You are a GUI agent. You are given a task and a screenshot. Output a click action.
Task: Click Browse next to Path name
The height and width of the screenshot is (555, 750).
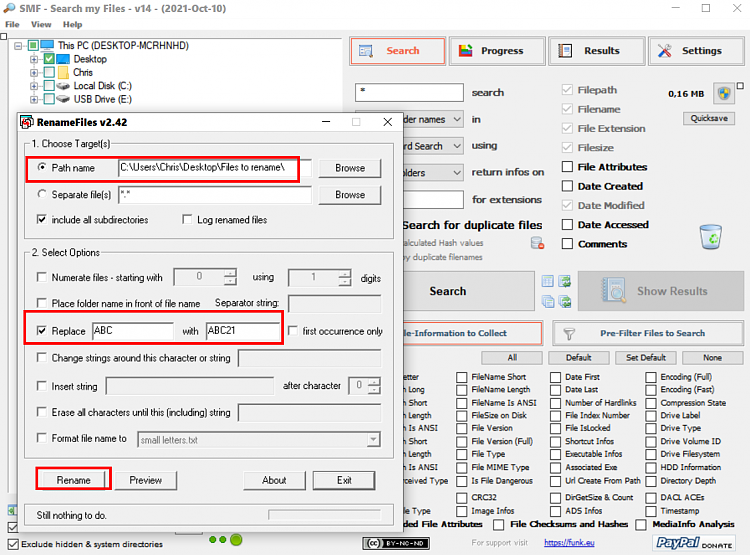tap(350, 168)
